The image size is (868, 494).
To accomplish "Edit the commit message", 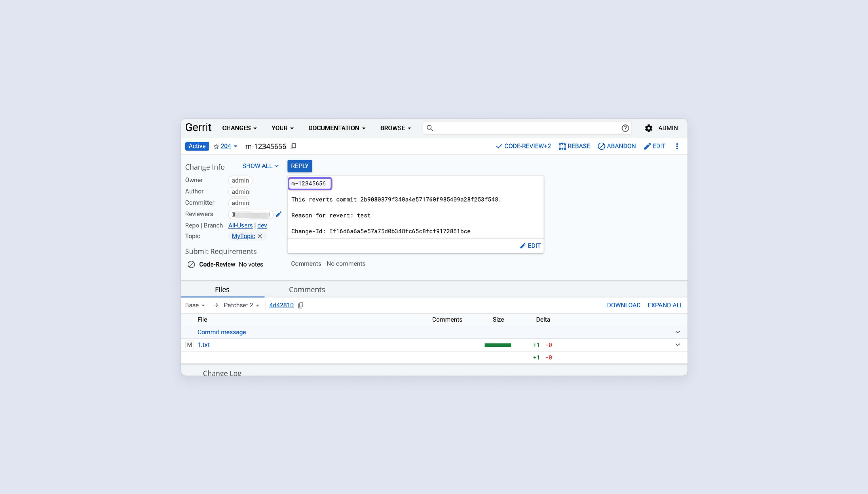I will point(530,246).
